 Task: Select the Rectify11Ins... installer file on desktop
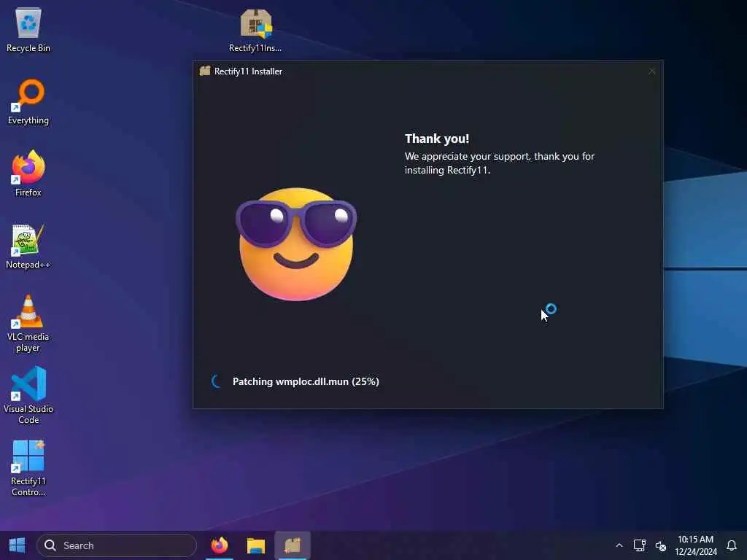coord(255,29)
